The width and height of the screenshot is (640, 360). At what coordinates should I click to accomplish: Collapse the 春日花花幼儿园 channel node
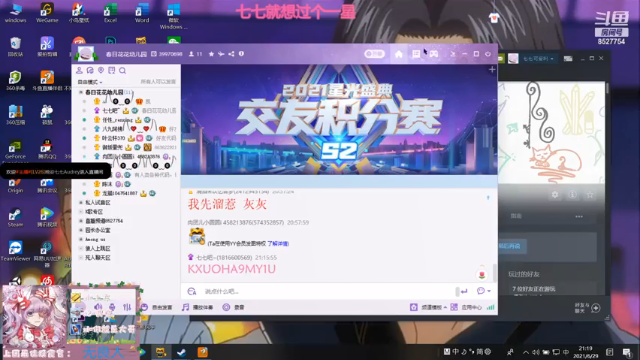[x=81, y=92]
